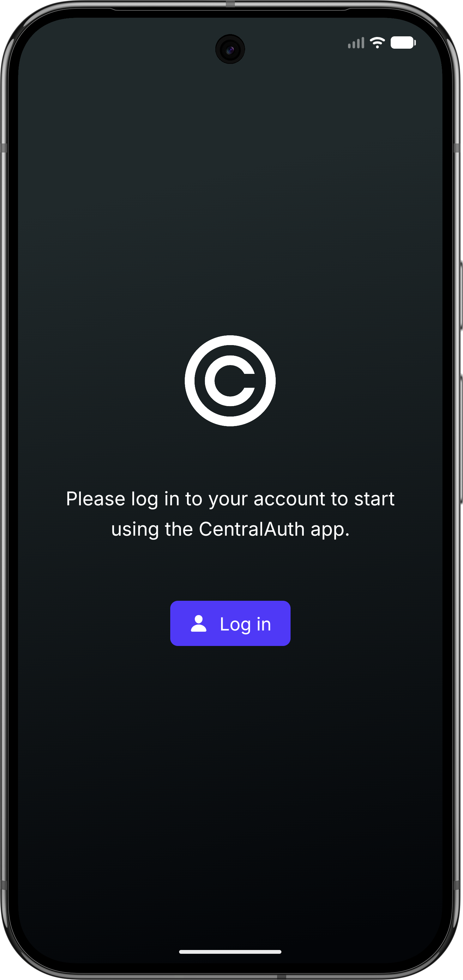
Task: Click the CentralAuth circular C logo
Action: pyautogui.click(x=230, y=381)
